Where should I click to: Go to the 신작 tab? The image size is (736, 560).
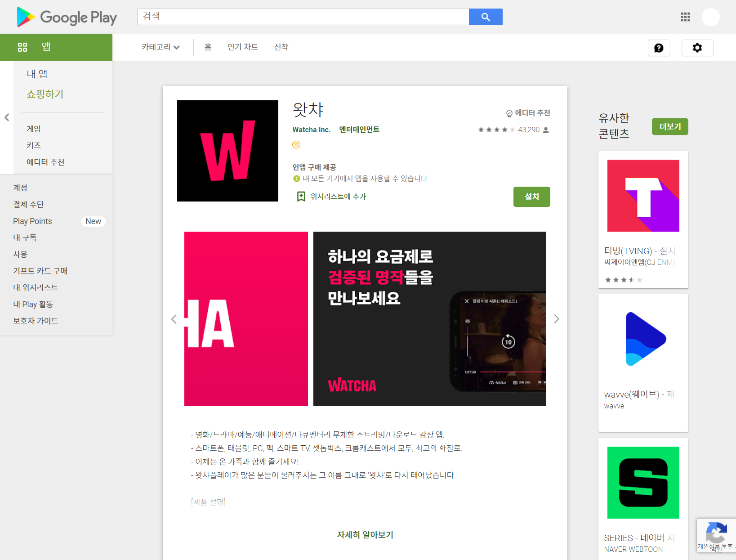point(281,47)
